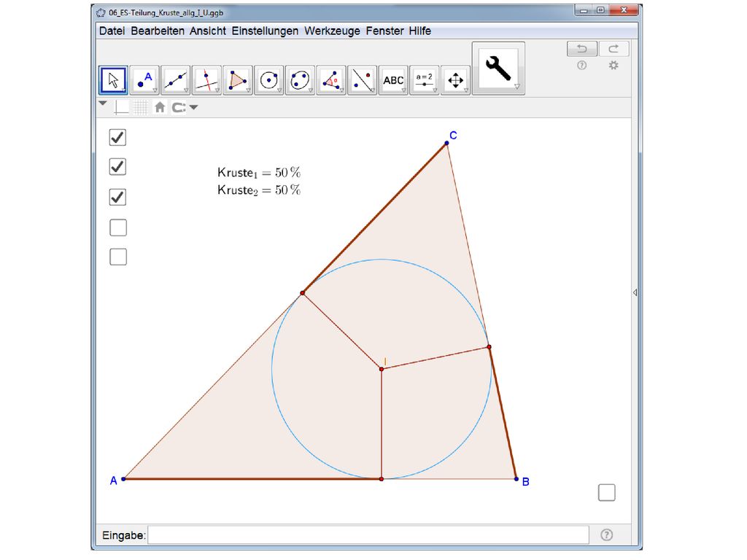Viewport: 747px width, 560px height.
Task: Click tangent point on side BC
Action: coord(489,347)
